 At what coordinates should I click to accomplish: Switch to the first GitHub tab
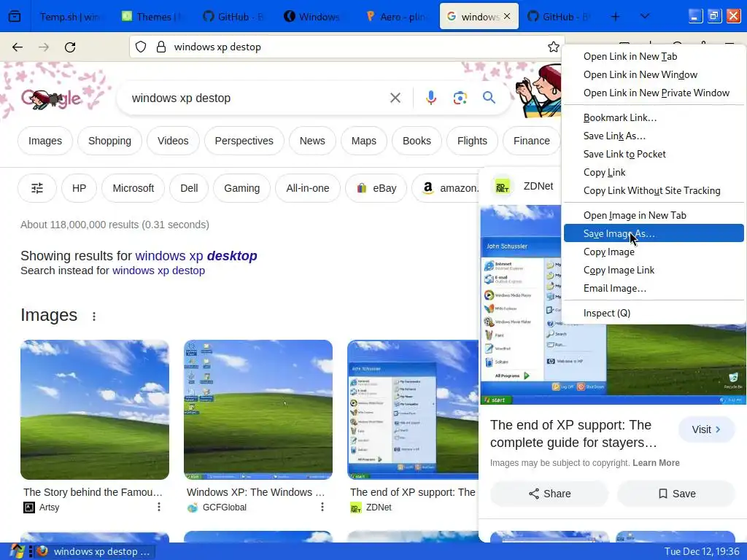[234, 17]
